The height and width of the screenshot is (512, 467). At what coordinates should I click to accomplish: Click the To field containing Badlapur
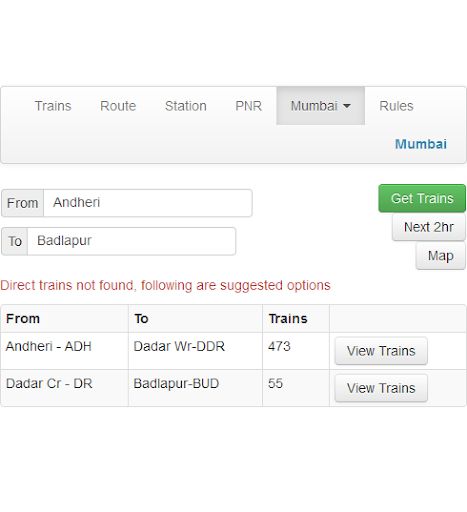pyautogui.click(x=131, y=241)
